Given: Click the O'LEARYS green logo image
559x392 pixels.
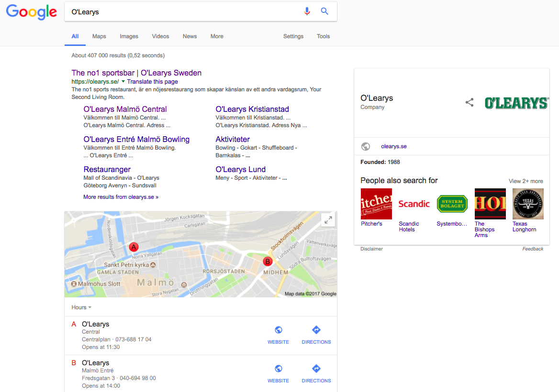Looking at the screenshot, I should [516, 103].
